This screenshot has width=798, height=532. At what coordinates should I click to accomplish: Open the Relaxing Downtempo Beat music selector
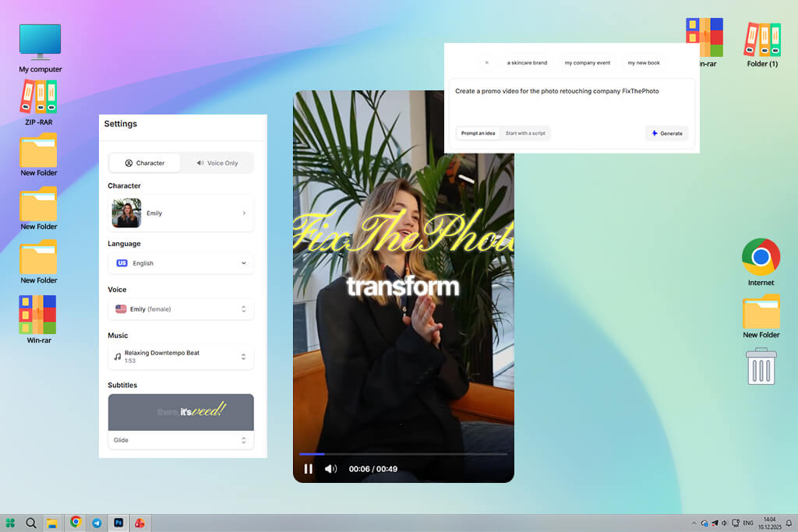click(181, 357)
